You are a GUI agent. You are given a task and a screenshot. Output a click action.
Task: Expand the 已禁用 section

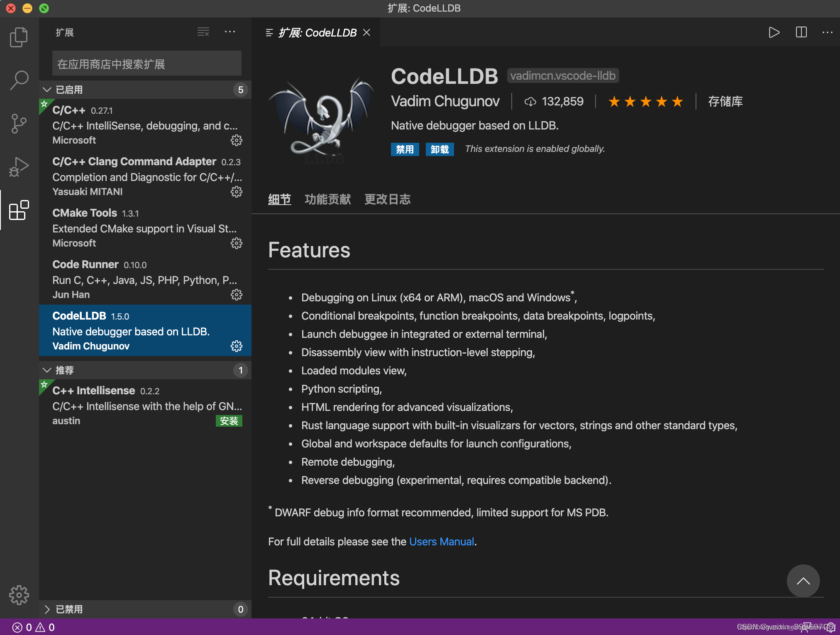[145, 609]
